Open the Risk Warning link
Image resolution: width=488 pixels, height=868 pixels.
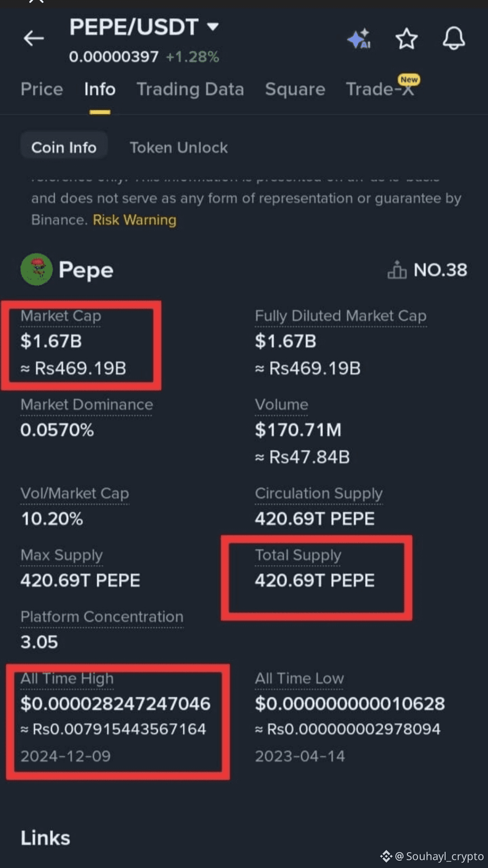click(135, 220)
